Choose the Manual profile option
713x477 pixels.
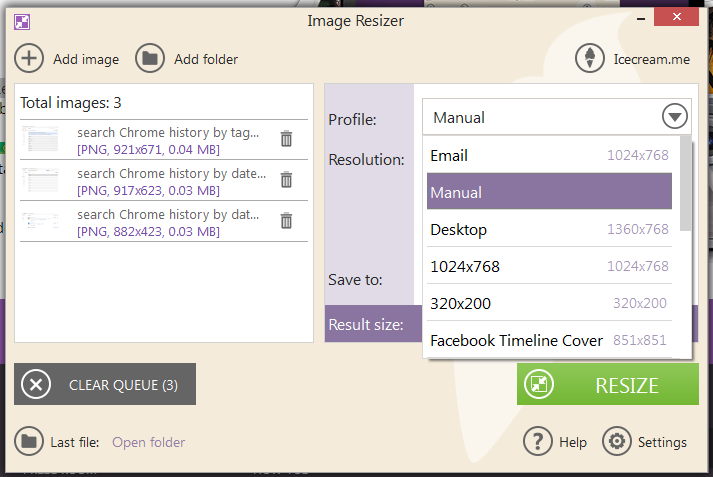[x=549, y=192]
